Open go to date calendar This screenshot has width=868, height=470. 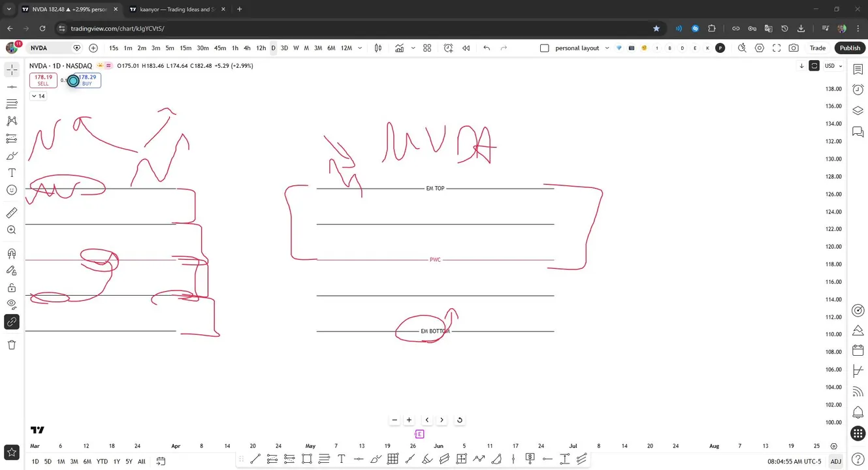[x=161, y=462]
